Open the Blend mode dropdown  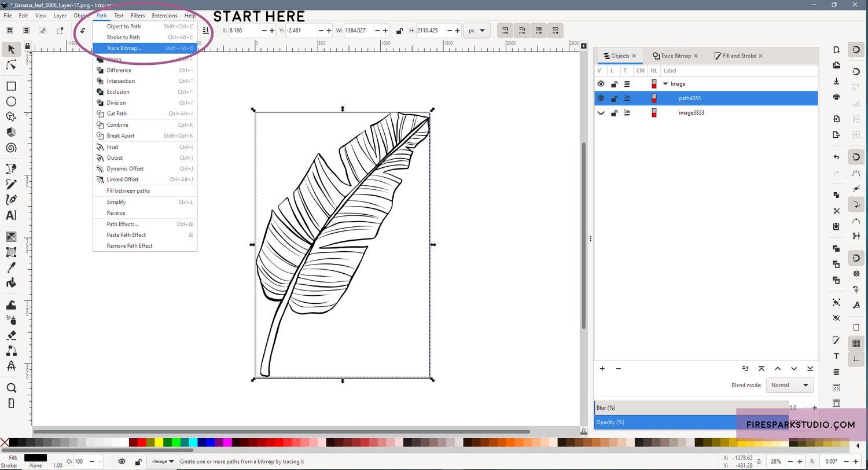pyautogui.click(x=789, y=385)
